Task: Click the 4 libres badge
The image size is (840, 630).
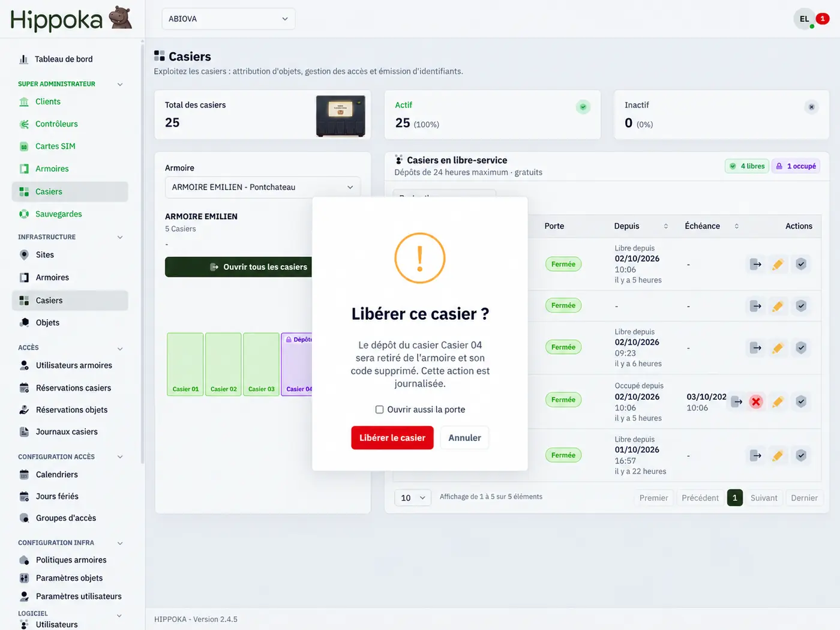Action: [x=747, y=166]
